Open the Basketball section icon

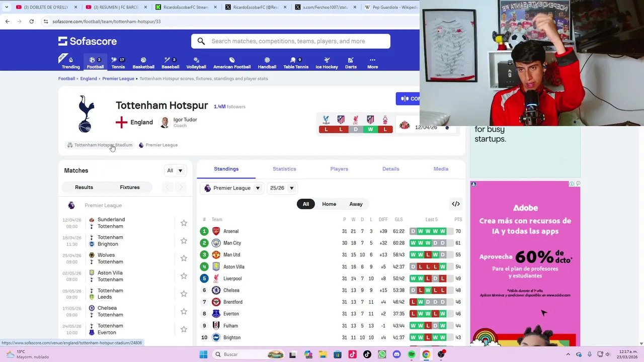pos(143,62)
